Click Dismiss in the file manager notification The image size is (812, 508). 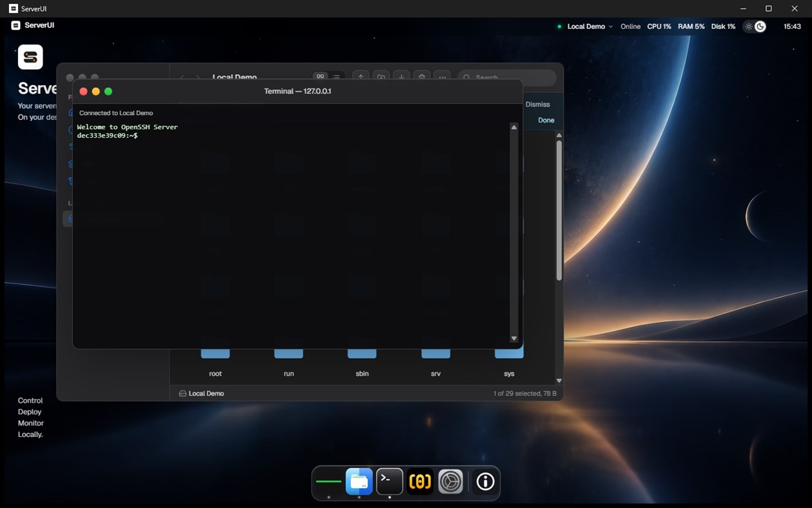538,104
